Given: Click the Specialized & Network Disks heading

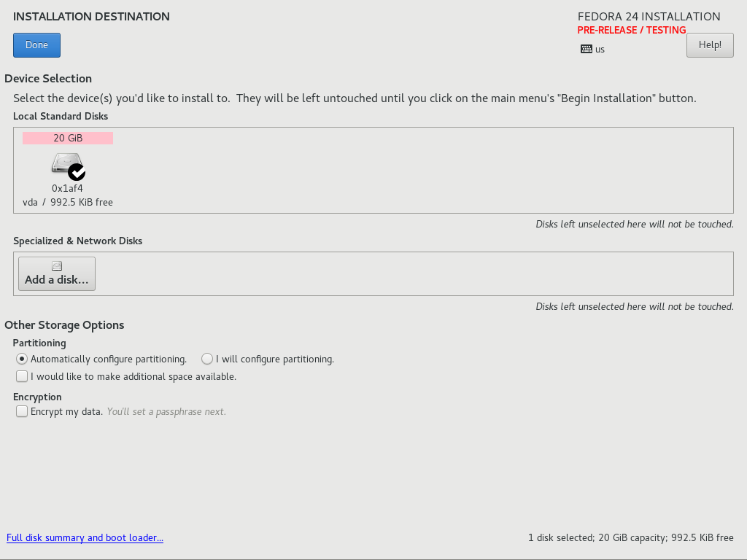Looking at the screenshot, I should (77, 241).
